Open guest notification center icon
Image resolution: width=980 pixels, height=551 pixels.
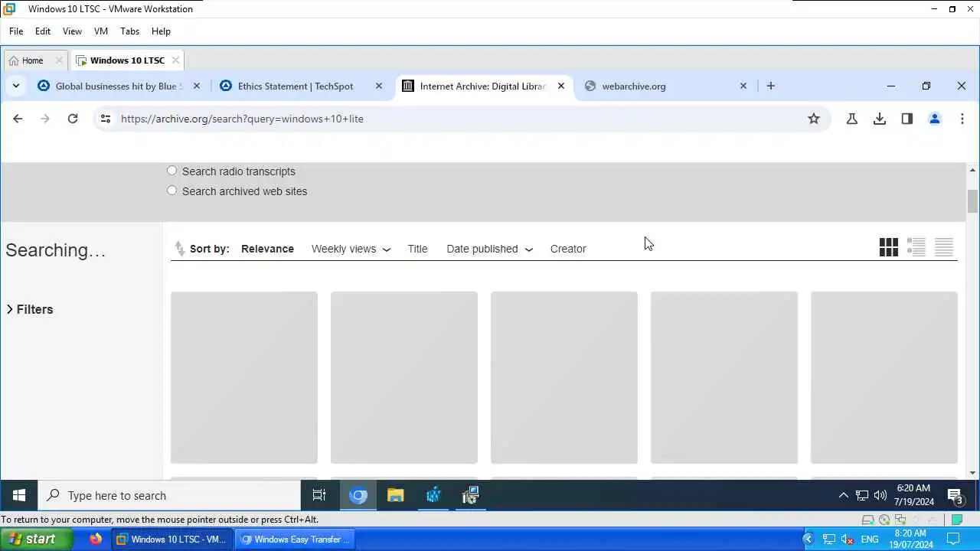click(955, 496)
